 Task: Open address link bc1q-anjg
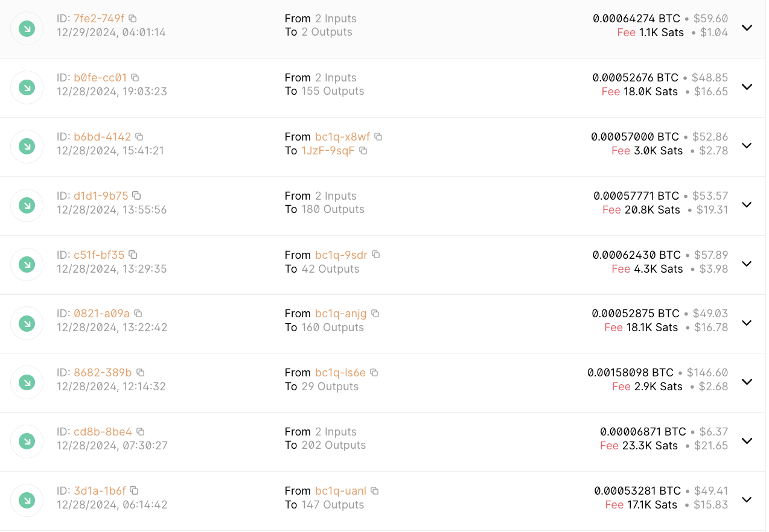(x=340, y=314)
